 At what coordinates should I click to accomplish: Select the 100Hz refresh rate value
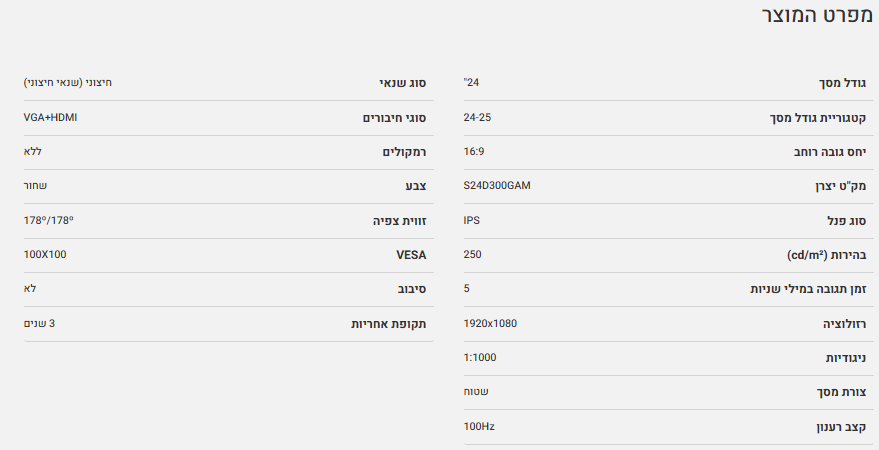pos(479,426)
